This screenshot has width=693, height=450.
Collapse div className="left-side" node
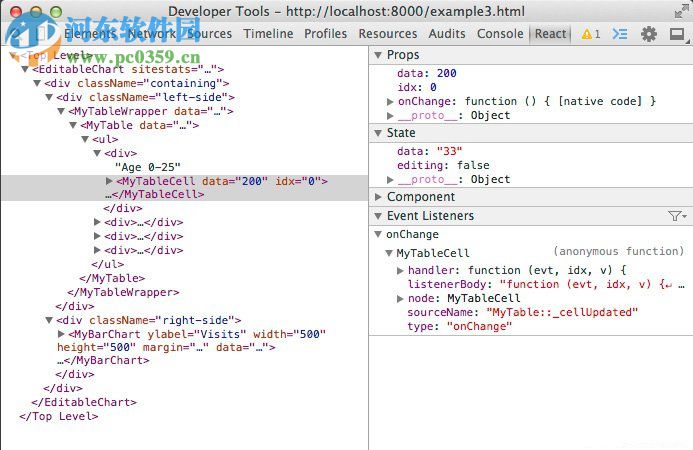pos(50,97)
